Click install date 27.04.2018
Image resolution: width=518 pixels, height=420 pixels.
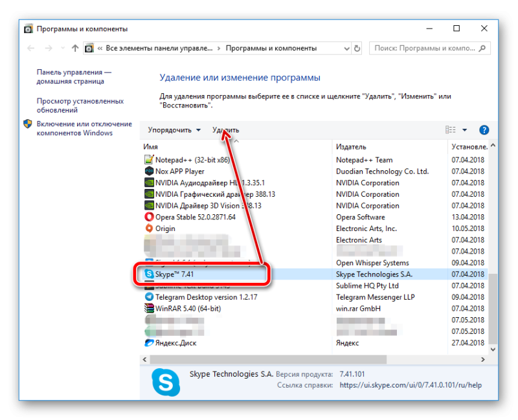(467, 343)
